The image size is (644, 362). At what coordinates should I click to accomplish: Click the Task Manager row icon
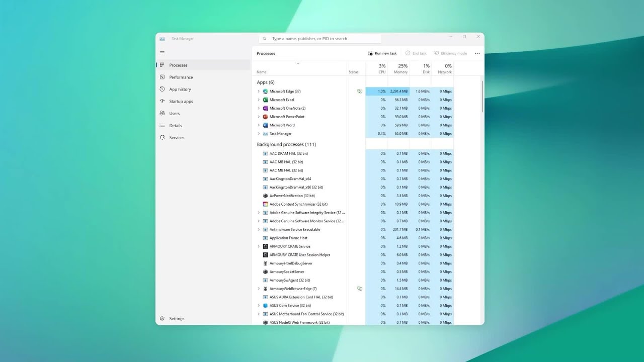point(265,134)
